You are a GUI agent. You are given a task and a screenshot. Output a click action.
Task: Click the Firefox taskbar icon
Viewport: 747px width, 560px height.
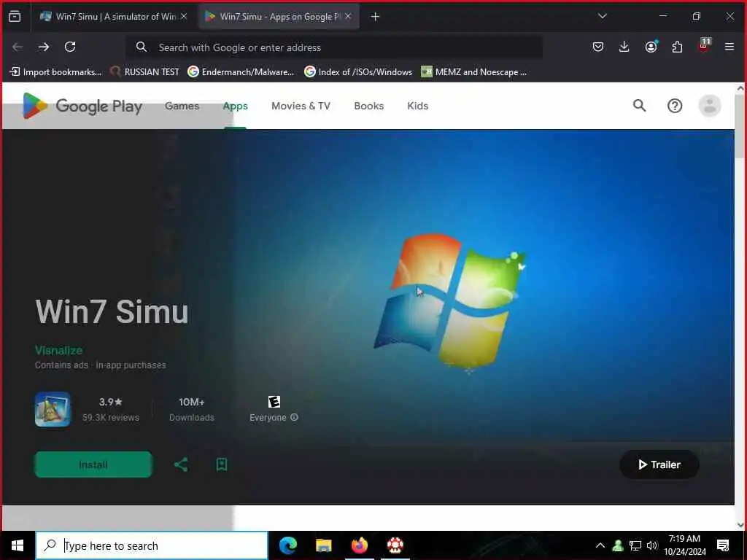coord(359,545)
